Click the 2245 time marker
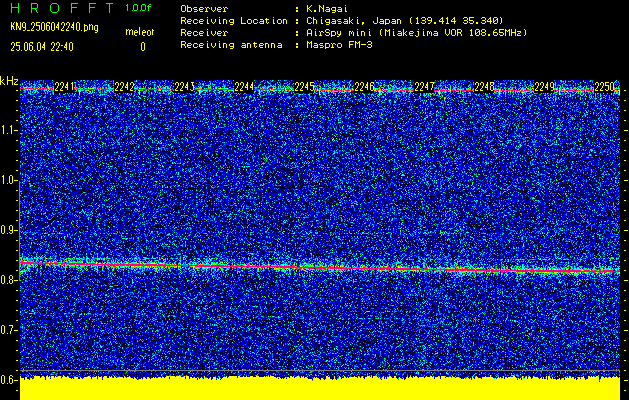 [304, 87]
